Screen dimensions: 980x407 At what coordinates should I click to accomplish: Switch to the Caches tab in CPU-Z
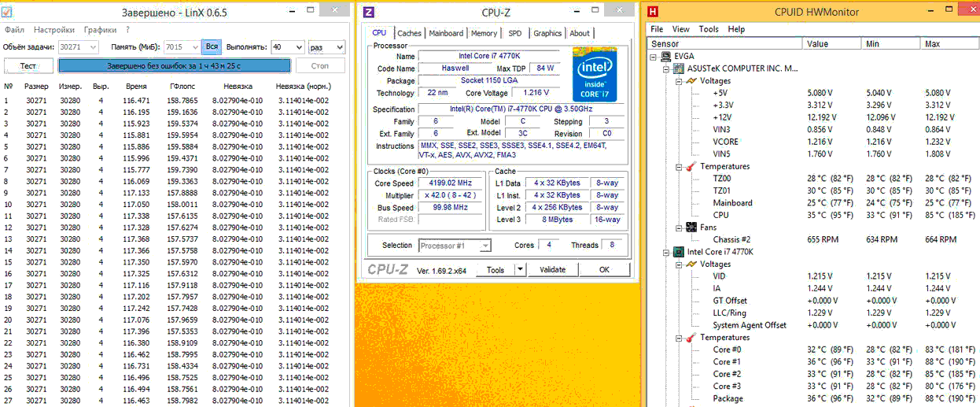click(x=409, y=33)
